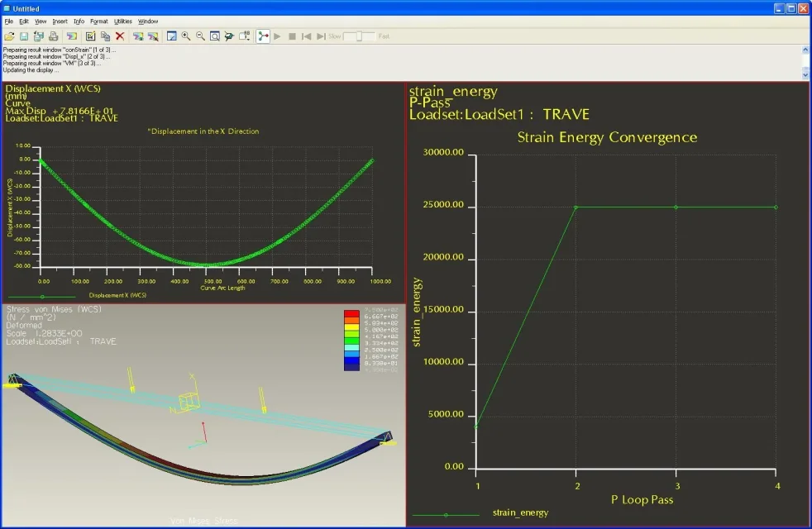The image size is (812, 529).
Task: Click the animation stop button
Action: click(x=292, y=36)
